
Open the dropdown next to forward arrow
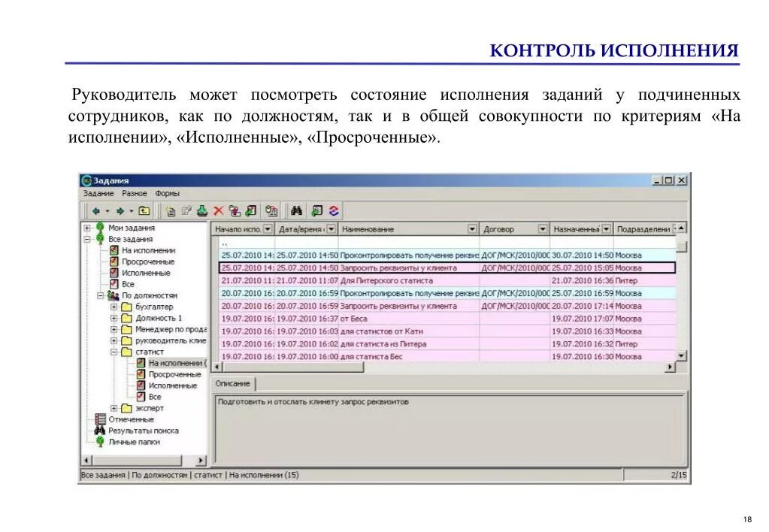(131, 211)
